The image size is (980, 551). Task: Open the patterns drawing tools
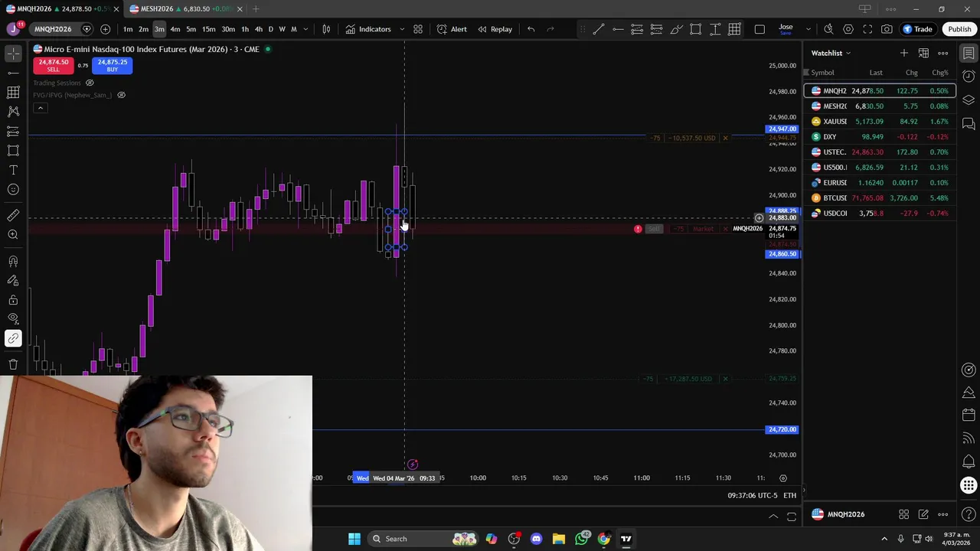pos(13,112)
